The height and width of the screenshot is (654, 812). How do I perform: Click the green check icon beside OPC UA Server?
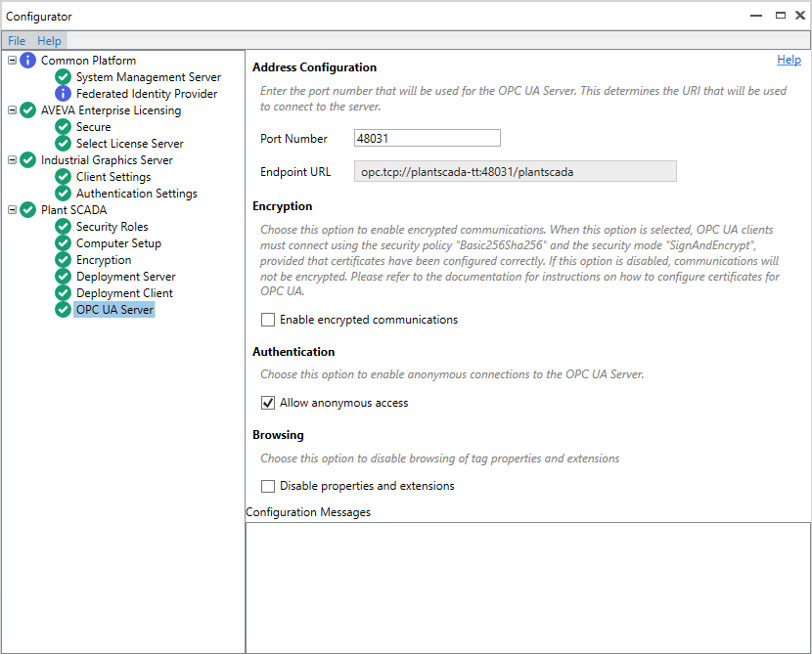click(x=64, y=310)
